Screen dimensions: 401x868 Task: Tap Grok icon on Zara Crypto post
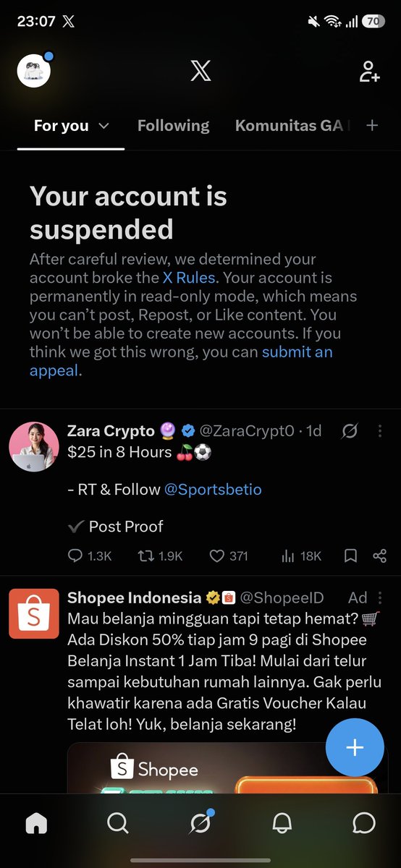point(350,431)
